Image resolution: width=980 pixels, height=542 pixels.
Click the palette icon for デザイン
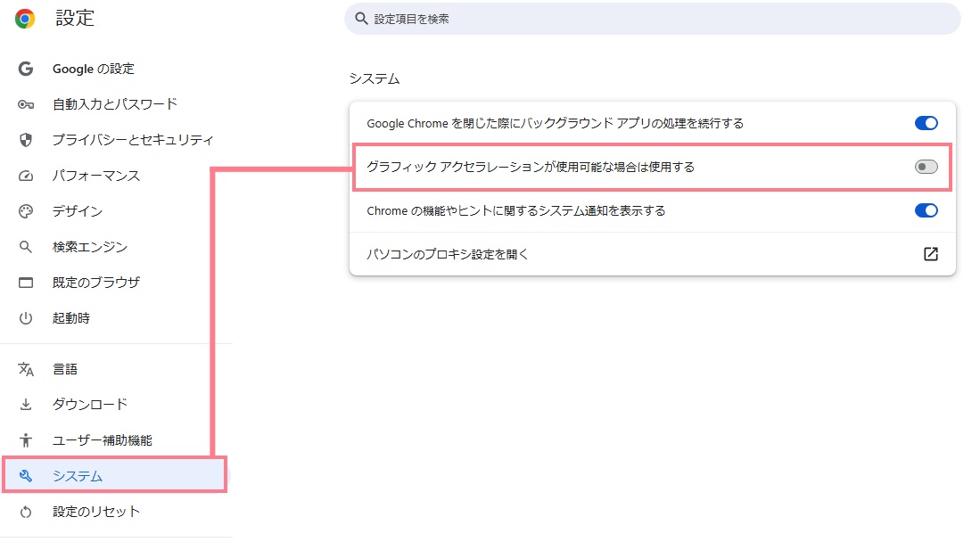point(26,211)
